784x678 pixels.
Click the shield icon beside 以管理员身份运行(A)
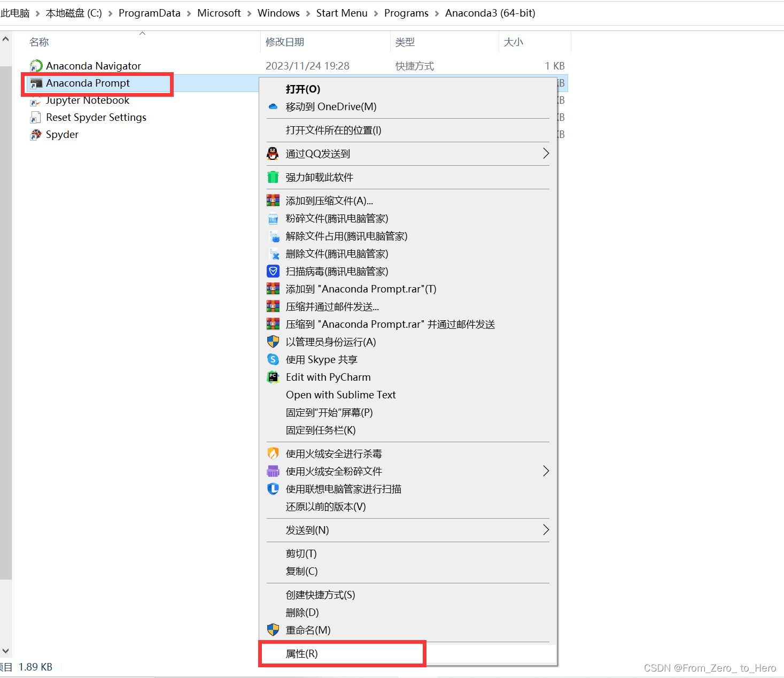click(273, 342)
